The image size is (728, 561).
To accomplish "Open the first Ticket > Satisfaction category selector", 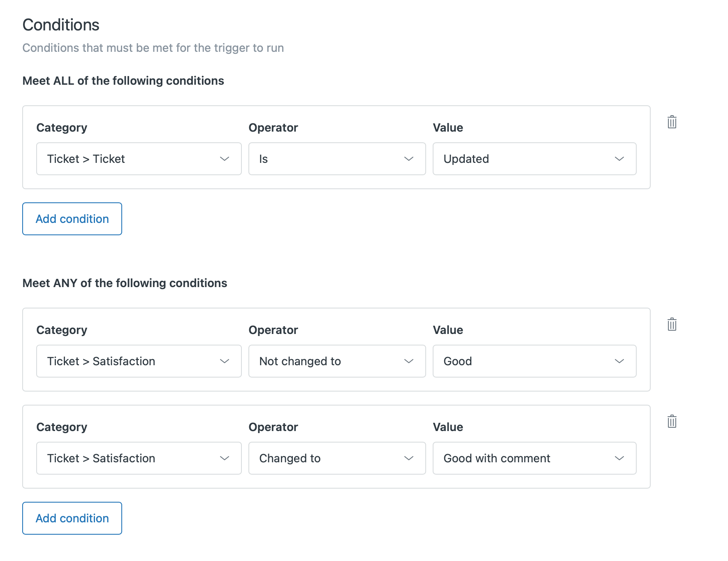I will (139, 361).
